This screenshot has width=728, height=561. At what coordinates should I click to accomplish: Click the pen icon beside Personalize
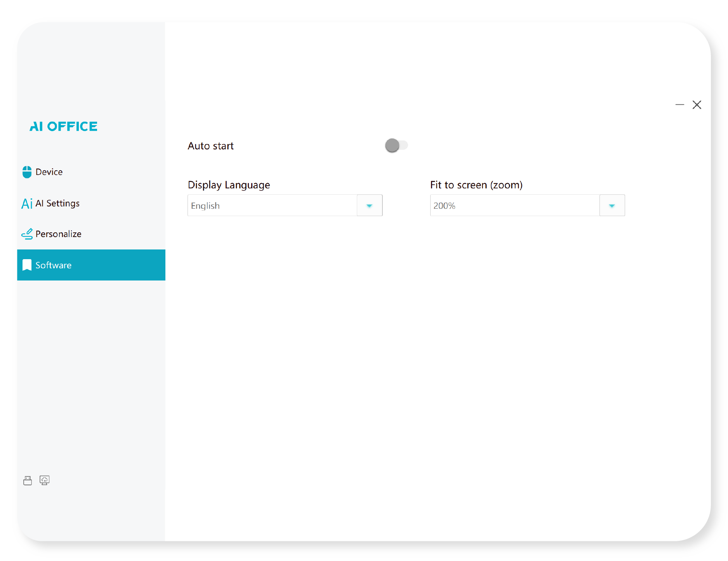tap(27, 234)
